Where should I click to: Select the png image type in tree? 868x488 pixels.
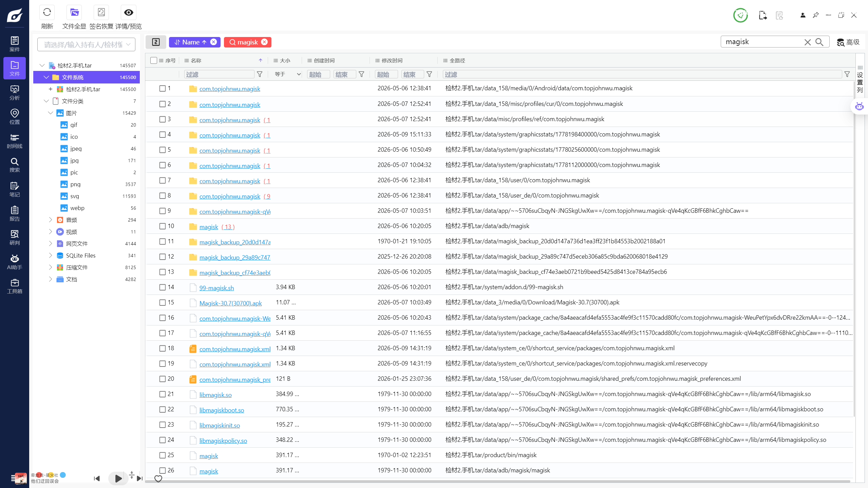pos(75,184)
